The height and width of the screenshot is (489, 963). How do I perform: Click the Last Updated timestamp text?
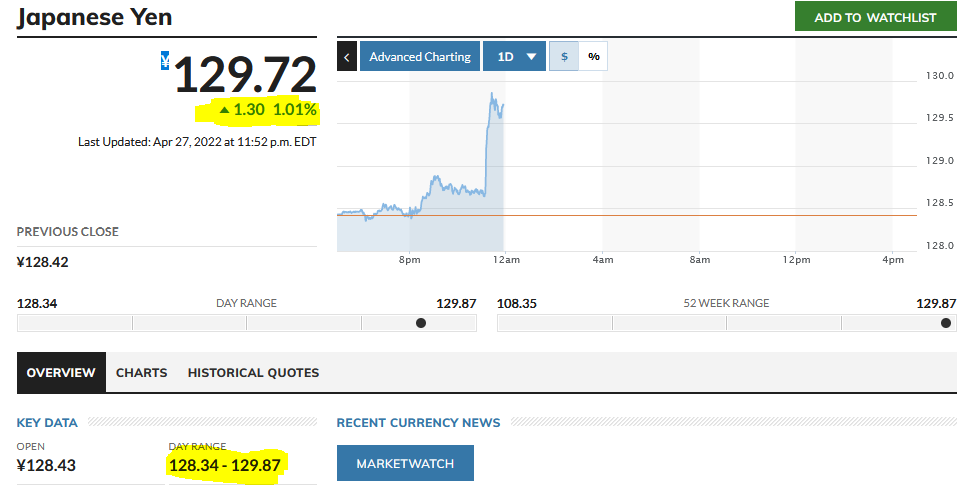tap(197, 142)
